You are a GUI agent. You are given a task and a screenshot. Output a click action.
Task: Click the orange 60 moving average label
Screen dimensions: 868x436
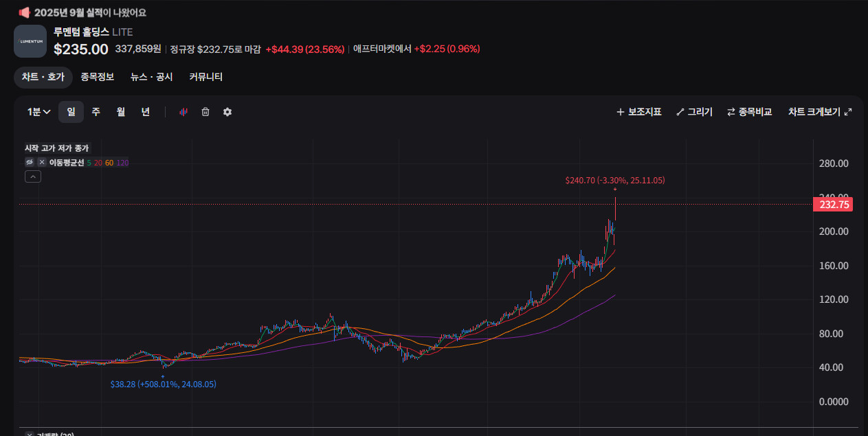[109, 163]
